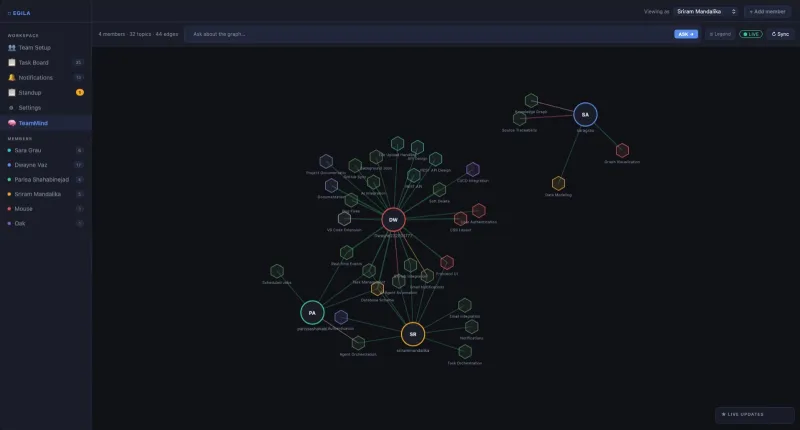Click the Database Schema topic hexagon
800x430 pixels.
(x=377, y=289)
